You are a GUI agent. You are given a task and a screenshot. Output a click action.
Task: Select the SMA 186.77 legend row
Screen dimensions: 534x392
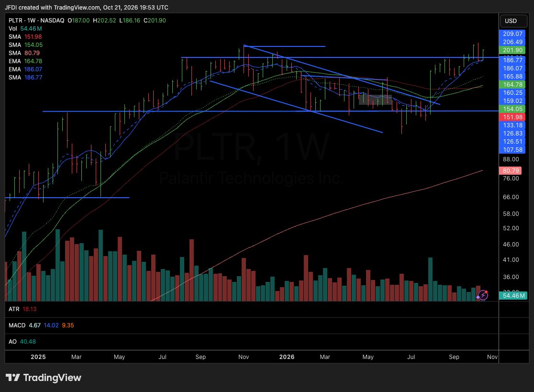[x=25, y=78]
